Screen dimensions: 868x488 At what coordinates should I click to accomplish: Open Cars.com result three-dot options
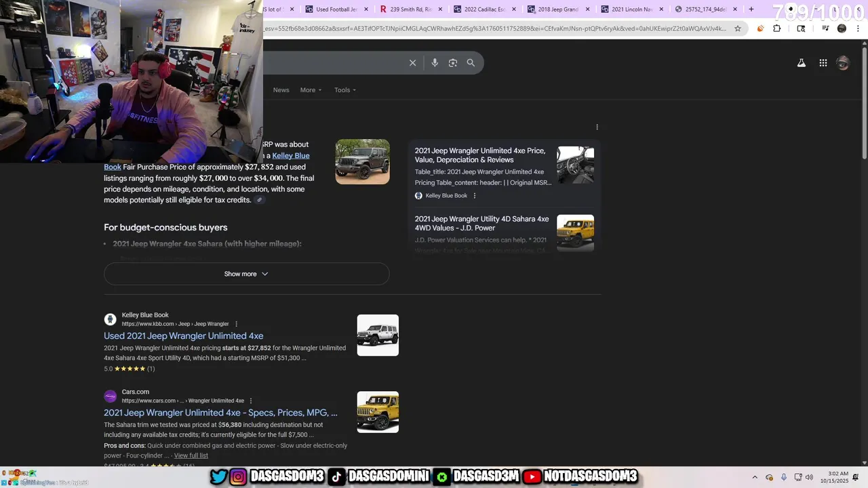(x=251, y=401)
